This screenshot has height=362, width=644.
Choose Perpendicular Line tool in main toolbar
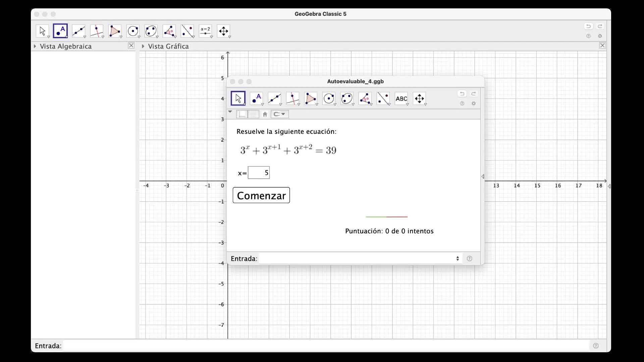tap(97, 31)
